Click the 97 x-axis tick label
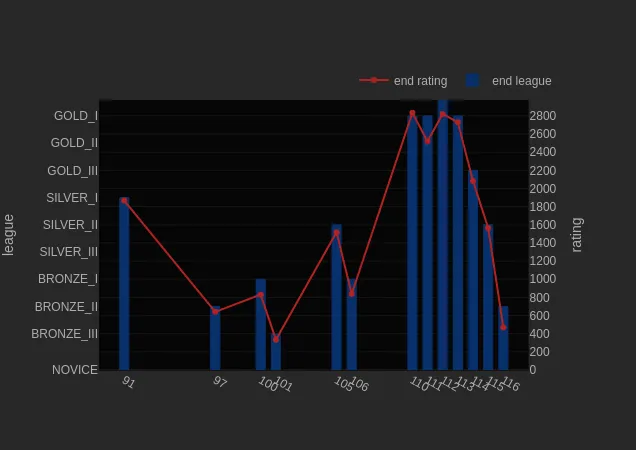 [219, 382]
